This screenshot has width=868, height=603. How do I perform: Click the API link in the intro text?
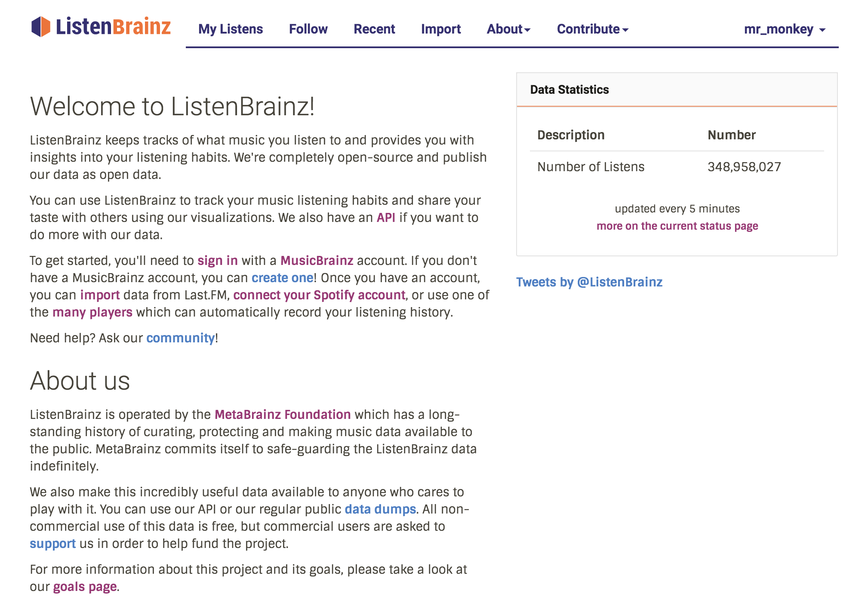click(386, 218)
